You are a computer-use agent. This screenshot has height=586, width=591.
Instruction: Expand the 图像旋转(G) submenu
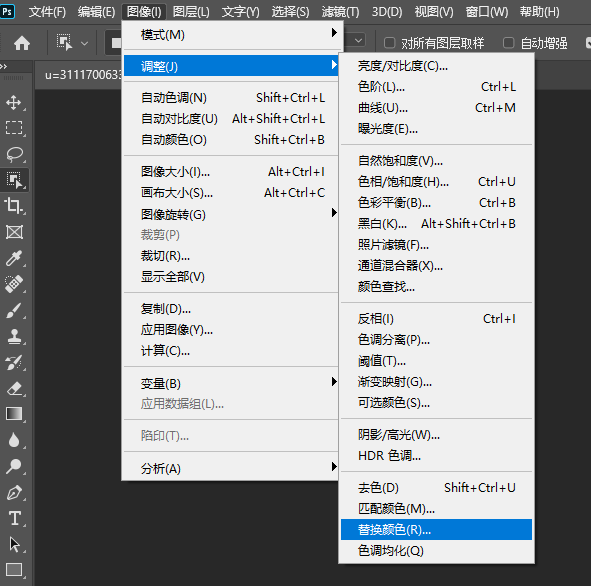[231, 214]
